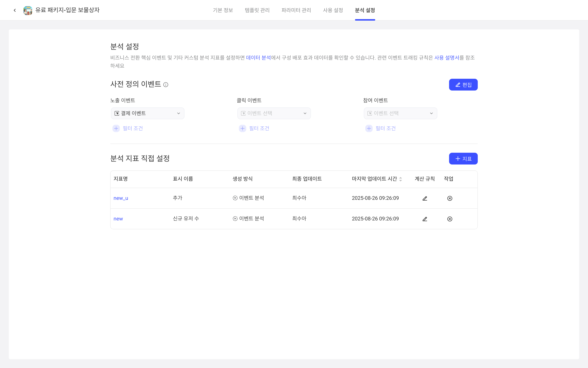588x368 pixels.
Task: Click delete circle icon in new_u row
Action: point(450,198)
